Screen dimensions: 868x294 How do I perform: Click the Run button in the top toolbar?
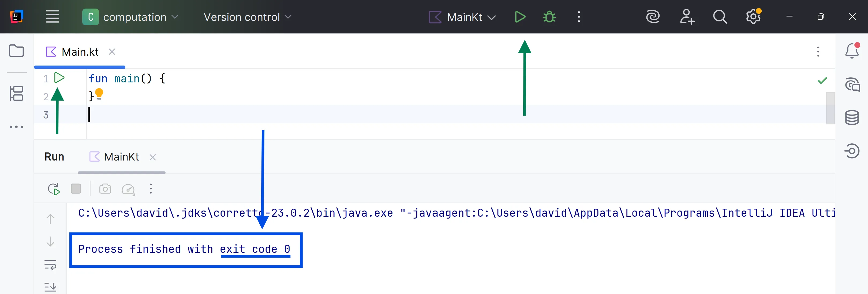(x=519, y=17)
